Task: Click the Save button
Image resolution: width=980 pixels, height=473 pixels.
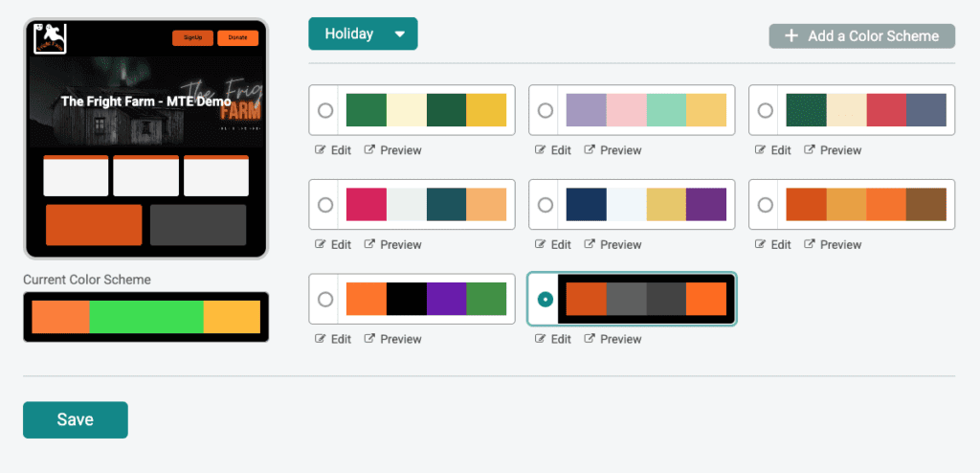Action: pos(76,419)
